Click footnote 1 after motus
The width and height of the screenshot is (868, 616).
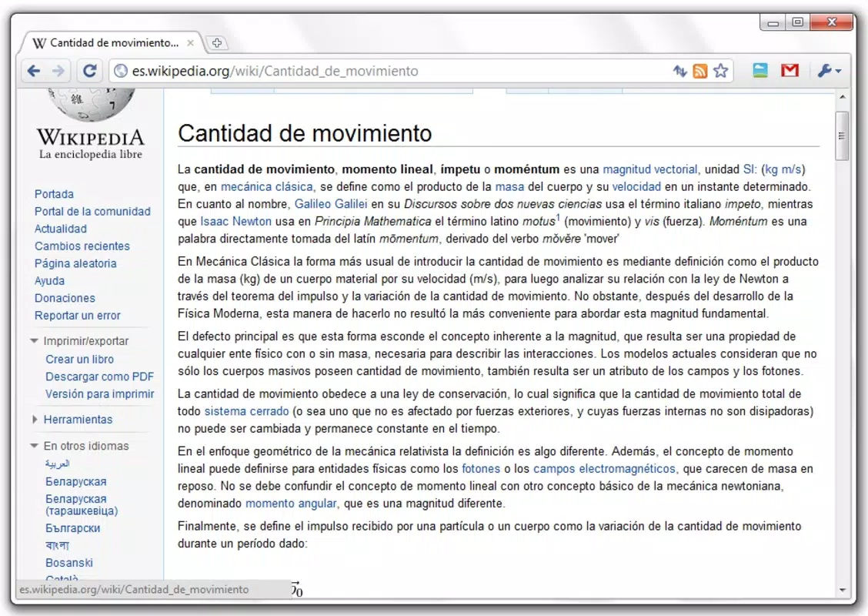[558, 217]
